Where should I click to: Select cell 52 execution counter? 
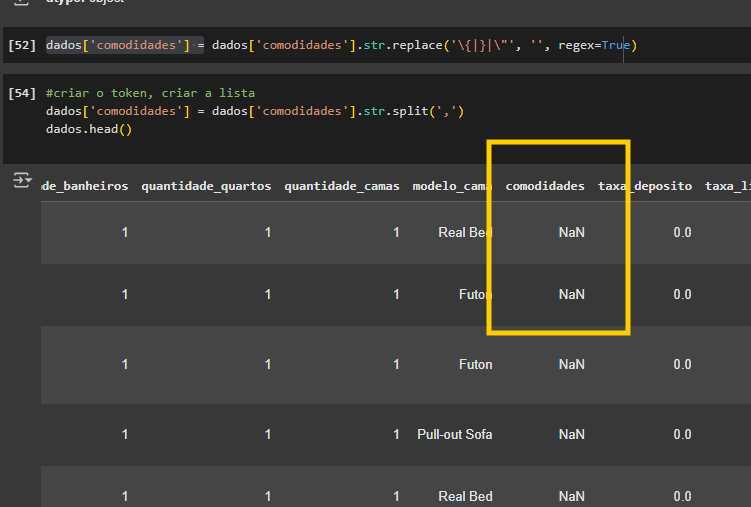(22, 45)
